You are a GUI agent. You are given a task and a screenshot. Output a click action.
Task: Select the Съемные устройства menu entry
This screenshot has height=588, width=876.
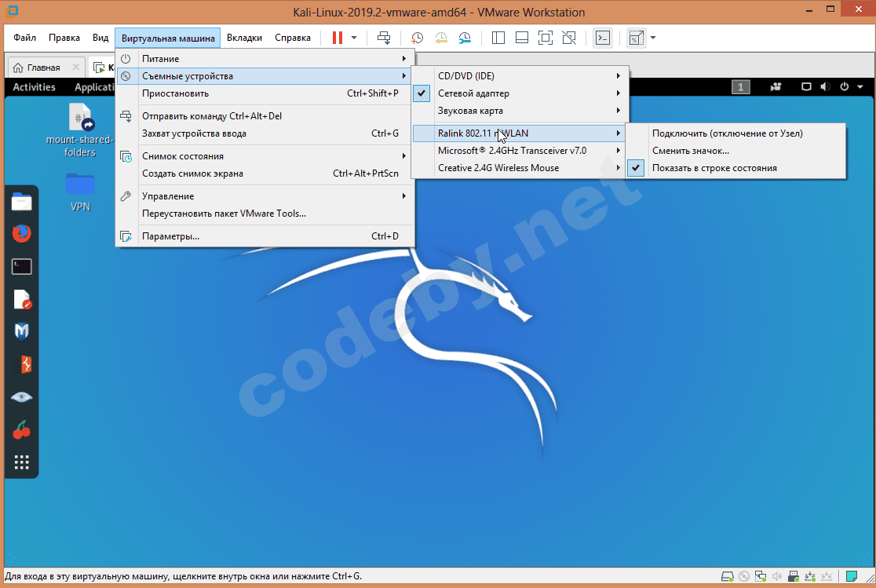click(265, 76)
